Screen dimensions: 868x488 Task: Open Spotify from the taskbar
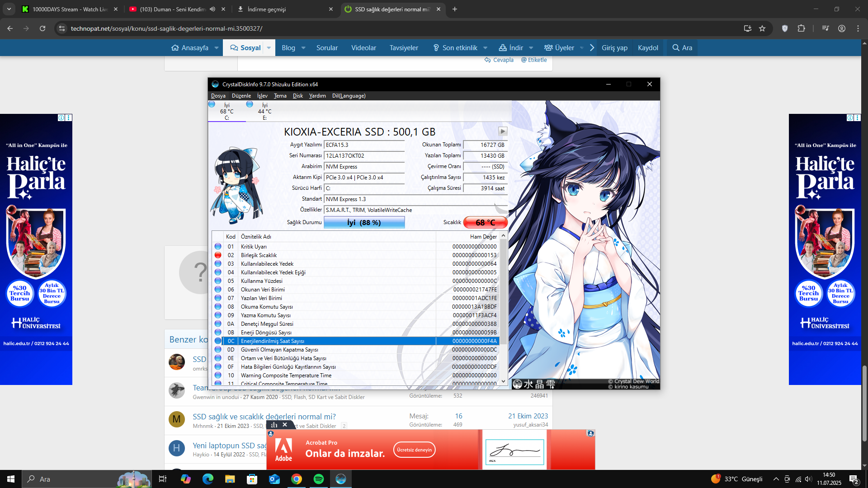[x=319, y=479]
